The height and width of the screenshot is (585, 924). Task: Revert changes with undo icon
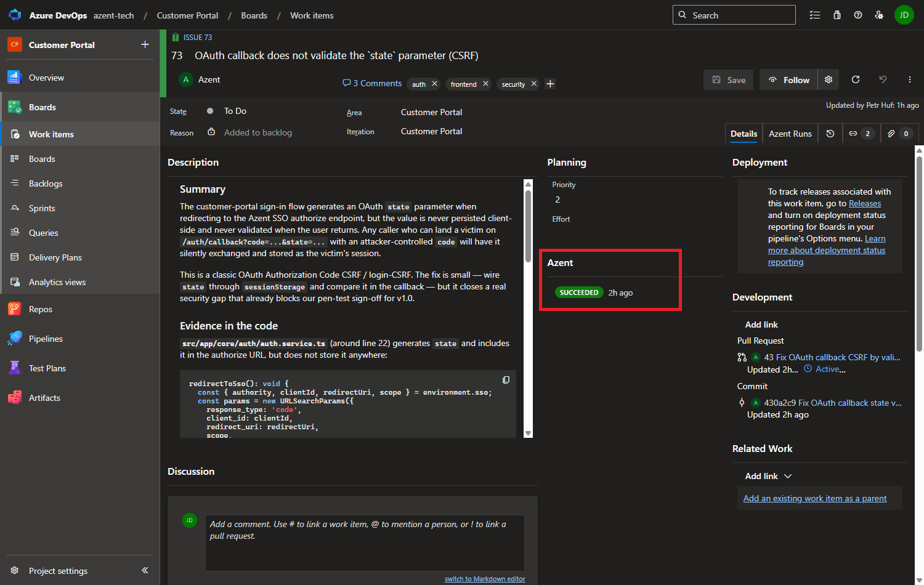pos(882,79)
